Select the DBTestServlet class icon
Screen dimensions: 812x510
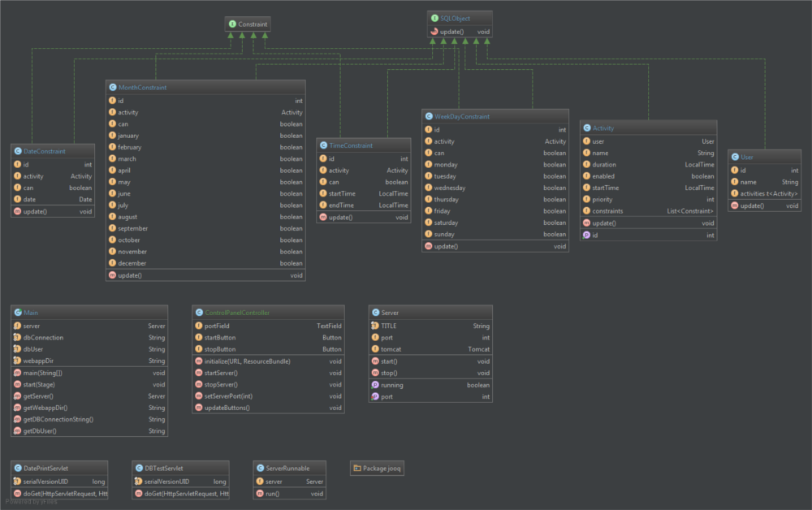point(140,468)
